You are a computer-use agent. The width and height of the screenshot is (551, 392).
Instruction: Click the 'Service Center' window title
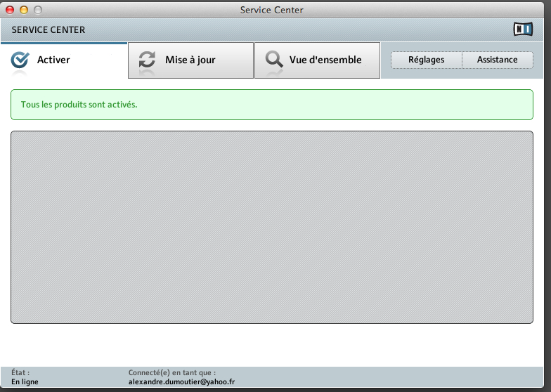271,10
